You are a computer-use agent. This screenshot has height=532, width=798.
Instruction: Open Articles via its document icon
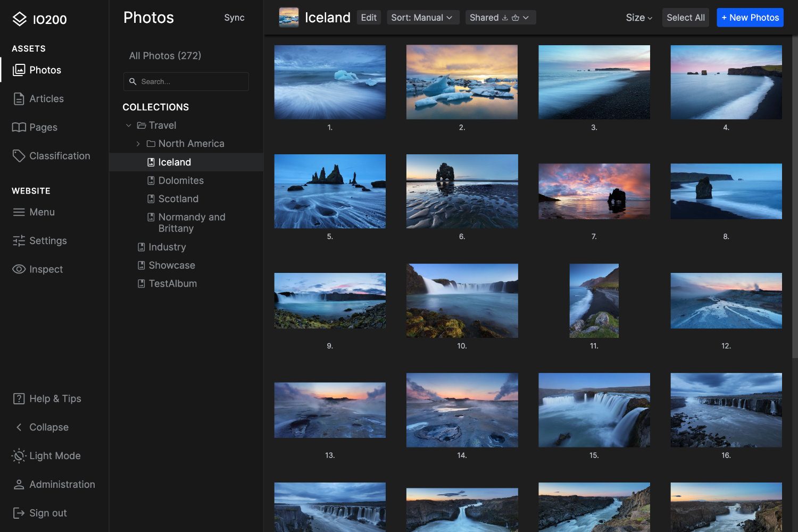point(19,98)
